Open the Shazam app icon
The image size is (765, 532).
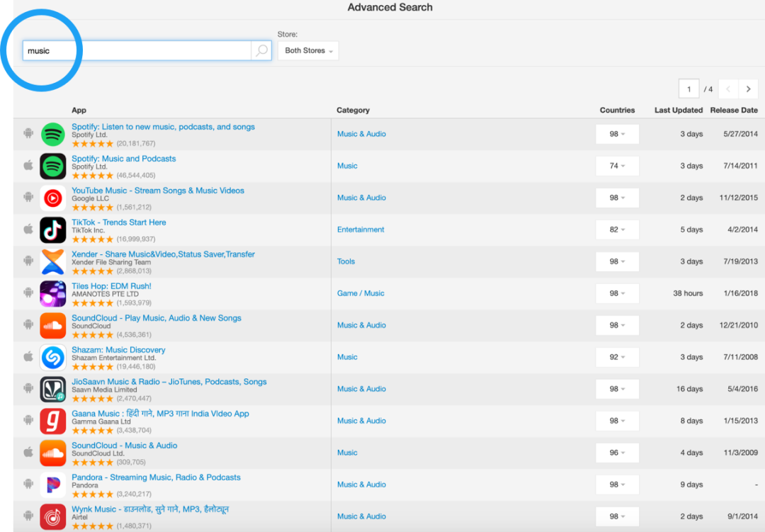(x=52, y=357)
